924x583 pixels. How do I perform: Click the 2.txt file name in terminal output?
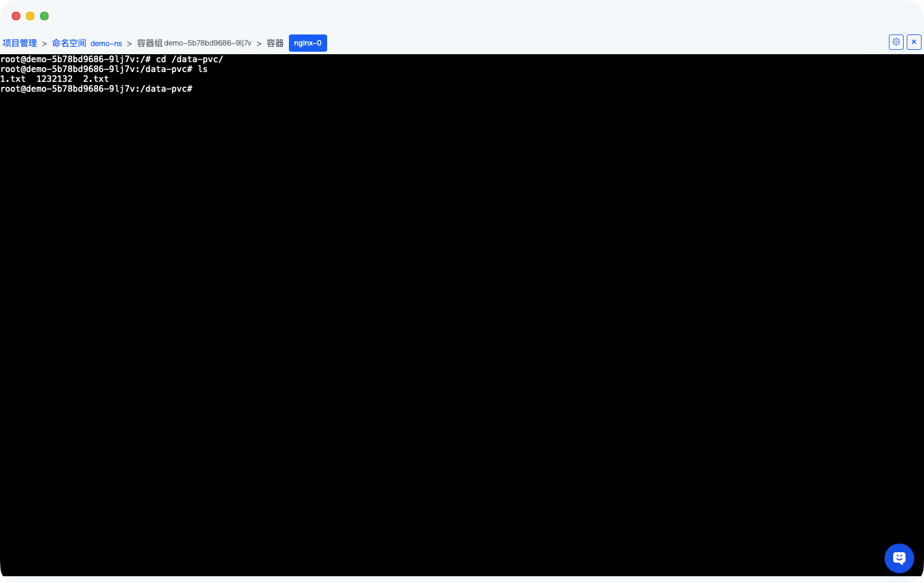[95, 79]
